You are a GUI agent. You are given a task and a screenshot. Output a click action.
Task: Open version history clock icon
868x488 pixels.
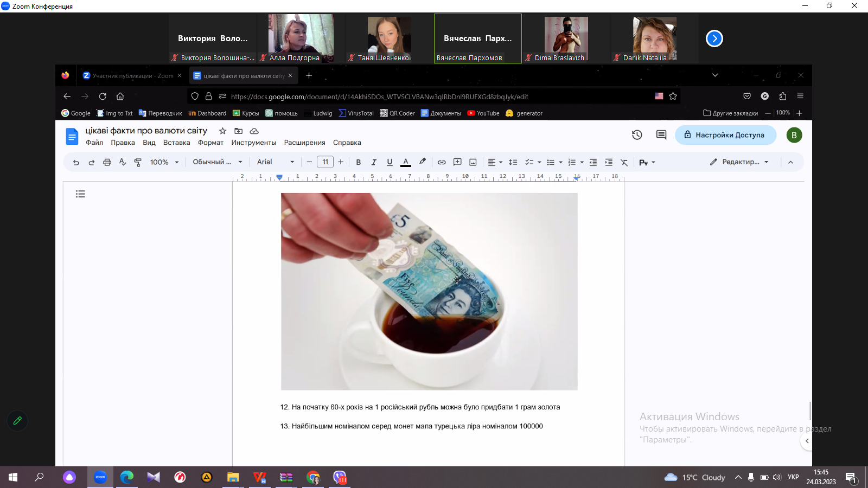[637, 135]
